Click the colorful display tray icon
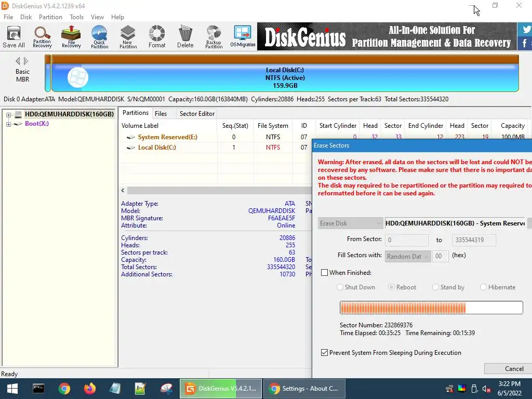The image size is (532, 399). pyautogui.click(x=462, y=389)
